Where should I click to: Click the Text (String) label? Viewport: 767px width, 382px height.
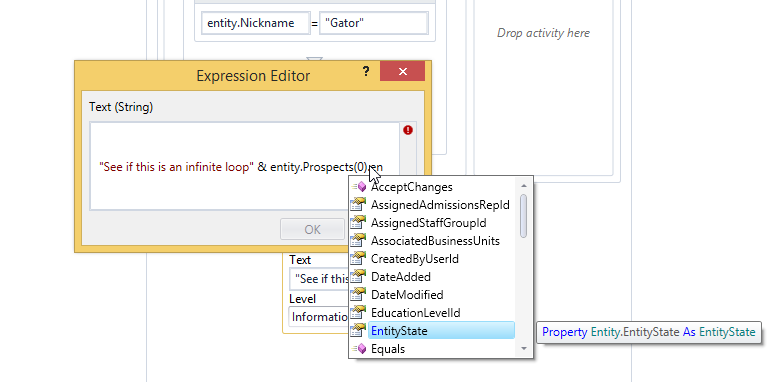point(121,107)
